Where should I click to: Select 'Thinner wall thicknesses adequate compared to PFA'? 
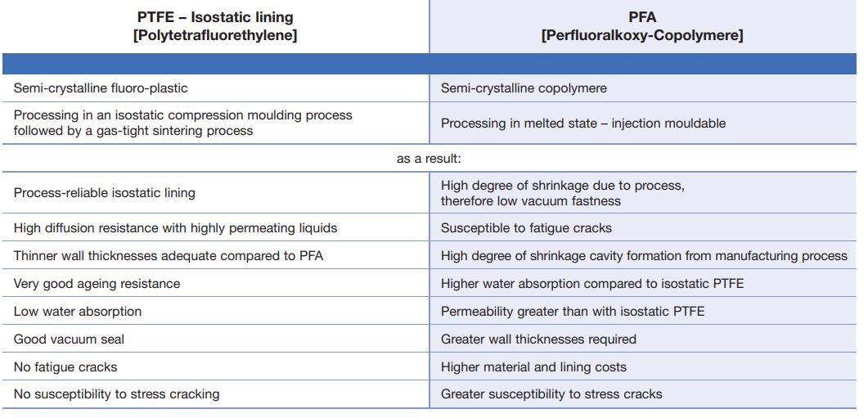[168, 256]
